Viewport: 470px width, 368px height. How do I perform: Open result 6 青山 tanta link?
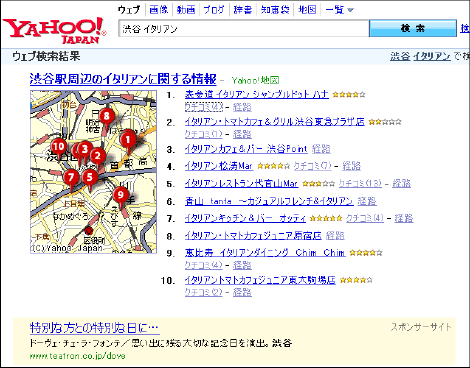pos(269,201)
